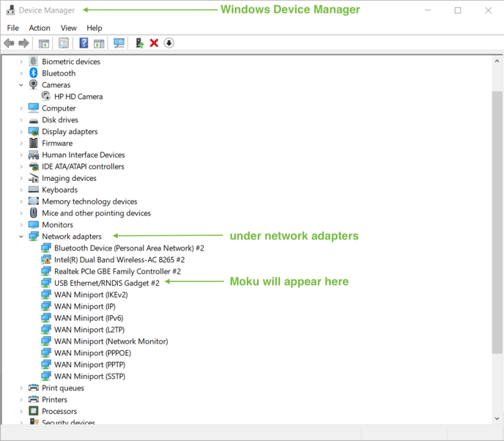Click the Disable device down-arrow icon
This screenshot has width=504, height=441.
point(169,43)
